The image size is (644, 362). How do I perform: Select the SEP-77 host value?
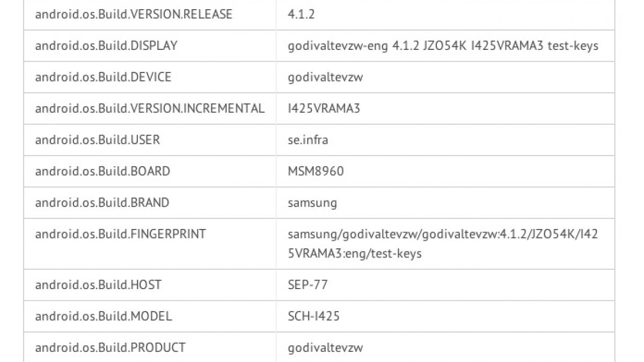(x=308, y=285)
